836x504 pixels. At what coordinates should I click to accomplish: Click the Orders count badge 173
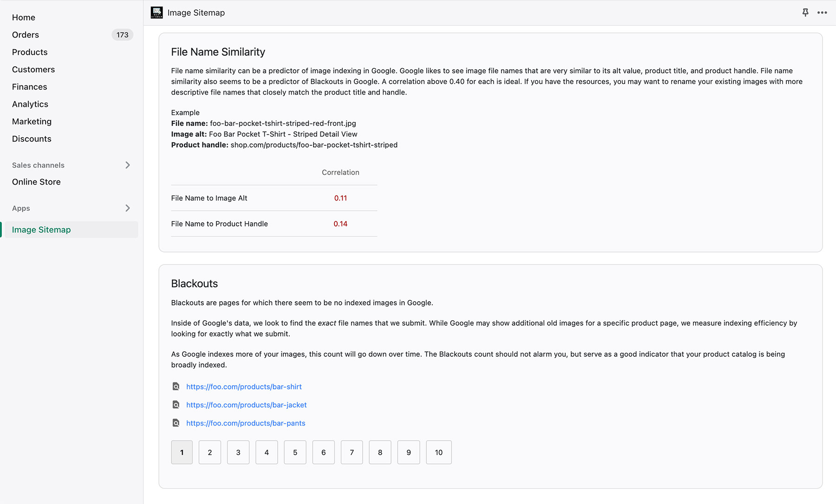pyautogui.click(x=122, y=35)
